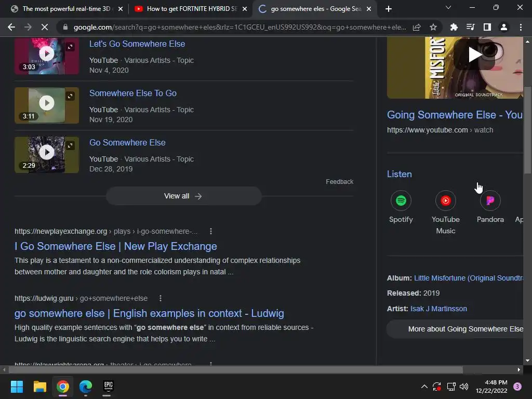This screenshot has height=399, width=532.
Task: Open the notification center badge
Action: 517,387
